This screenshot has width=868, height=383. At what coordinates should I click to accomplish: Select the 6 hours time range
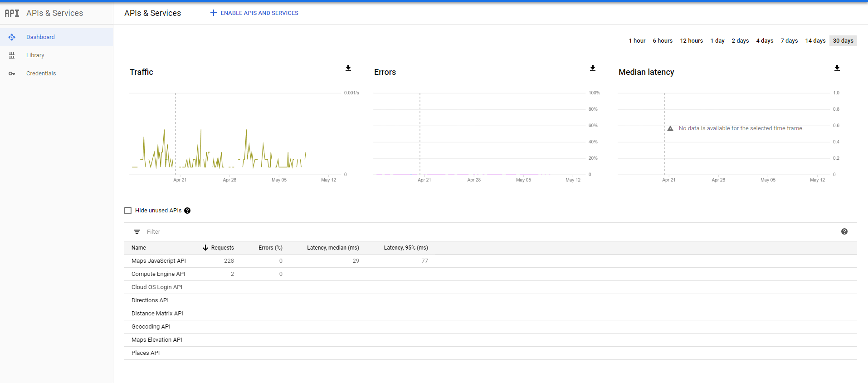[663, 41]
